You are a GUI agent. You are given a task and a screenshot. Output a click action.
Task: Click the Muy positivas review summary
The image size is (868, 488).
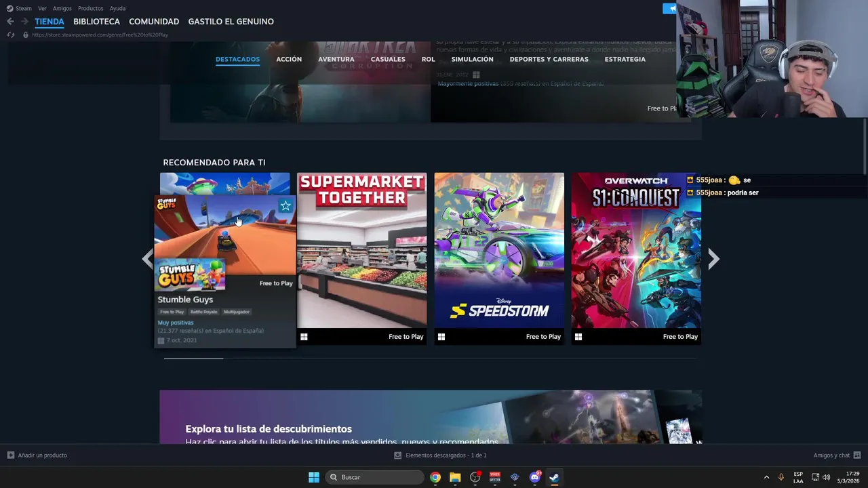176,323
